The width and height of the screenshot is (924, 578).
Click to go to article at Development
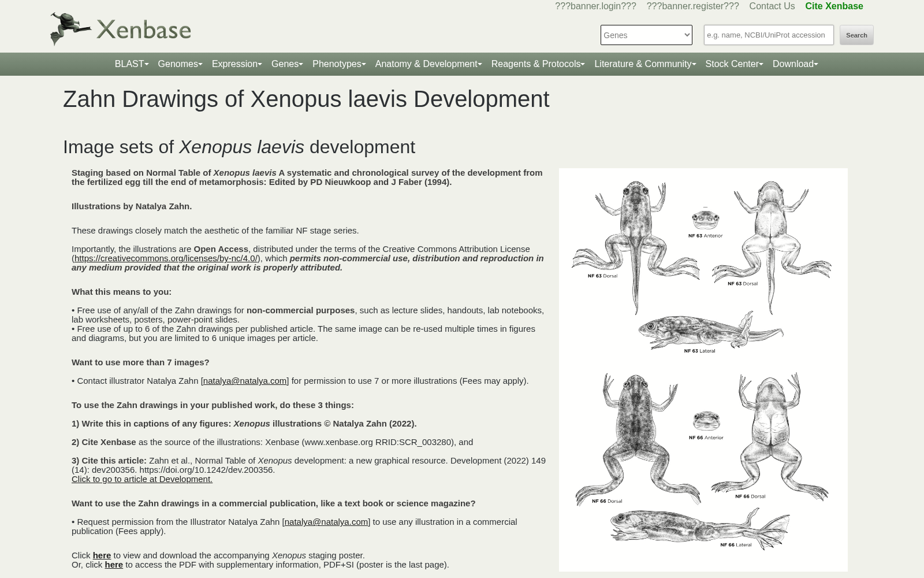[x=142, y=479]
